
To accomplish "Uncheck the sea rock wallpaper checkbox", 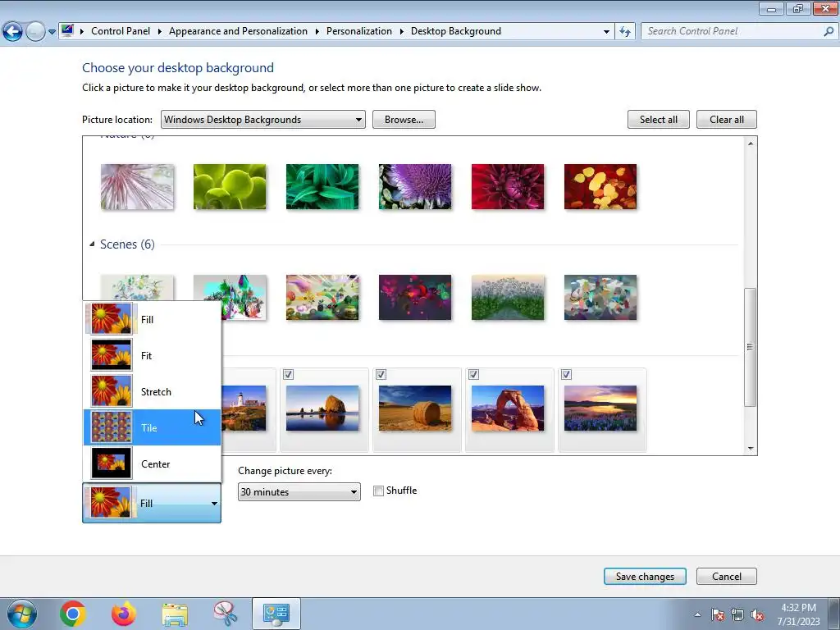I will click(288, 374).
